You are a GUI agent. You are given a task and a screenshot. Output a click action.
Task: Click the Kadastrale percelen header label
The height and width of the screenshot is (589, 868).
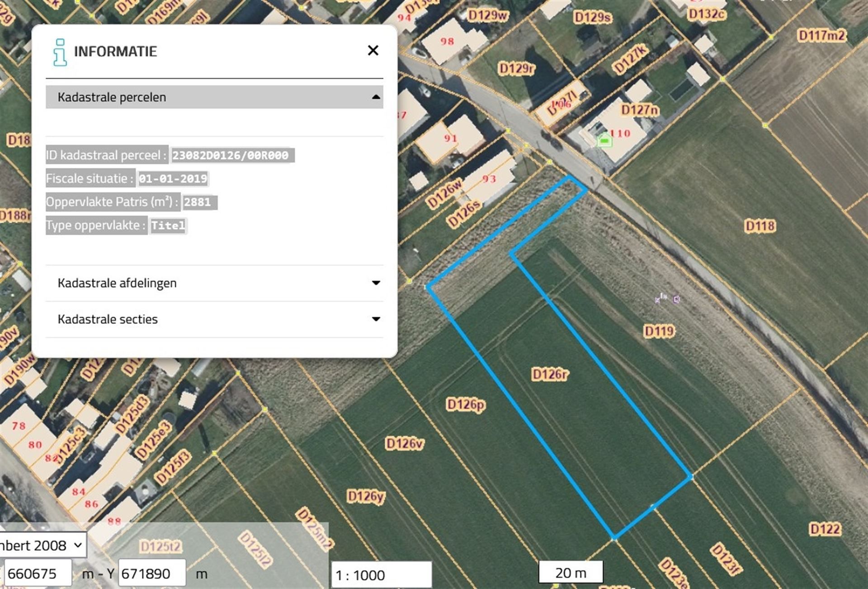112,97
